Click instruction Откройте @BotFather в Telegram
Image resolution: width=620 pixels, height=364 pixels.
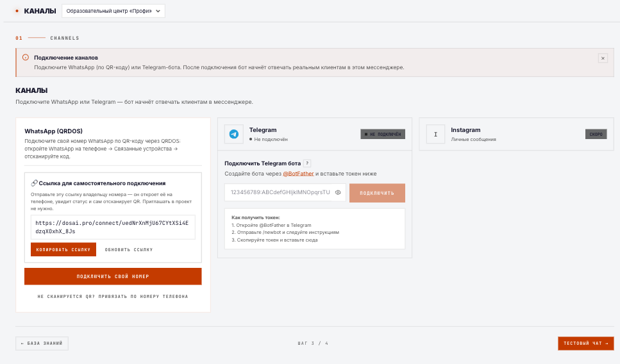tap(271, 225)
